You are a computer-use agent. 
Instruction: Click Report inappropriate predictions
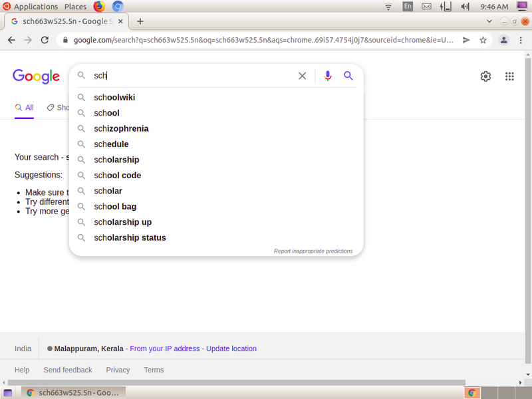[x=313, y=251]
